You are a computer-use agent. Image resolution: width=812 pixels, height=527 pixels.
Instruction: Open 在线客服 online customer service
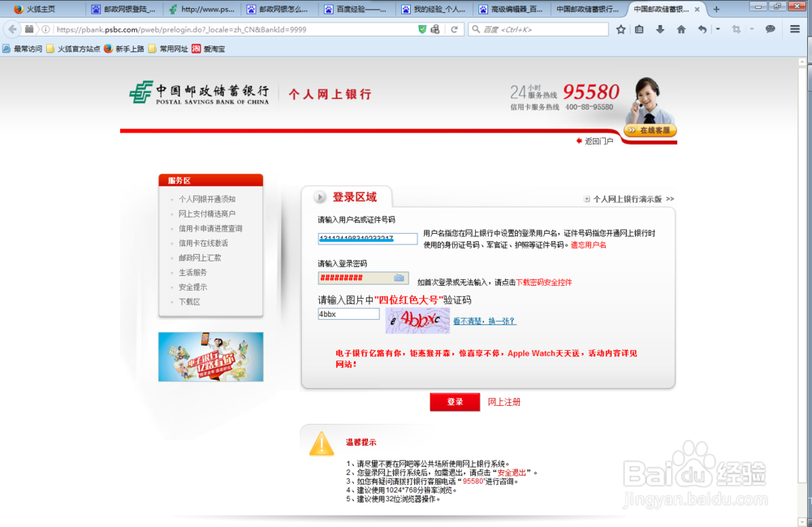(x=650, y=130)
